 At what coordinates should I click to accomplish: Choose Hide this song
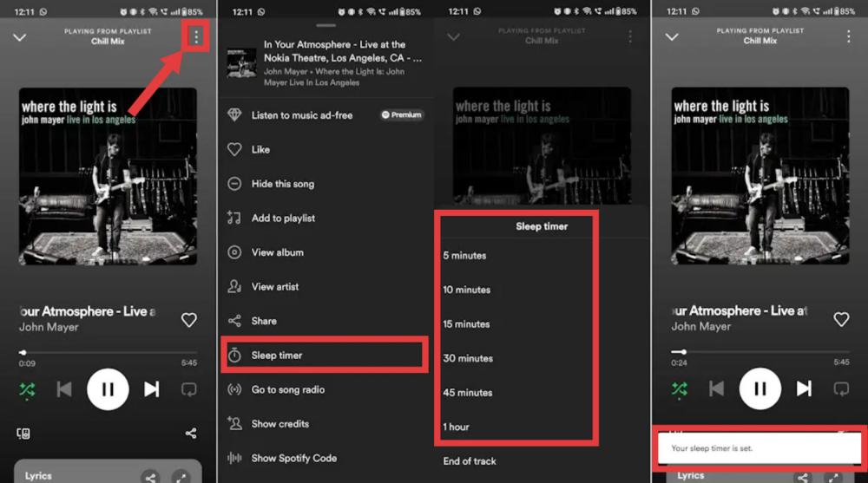click(325, 184)
